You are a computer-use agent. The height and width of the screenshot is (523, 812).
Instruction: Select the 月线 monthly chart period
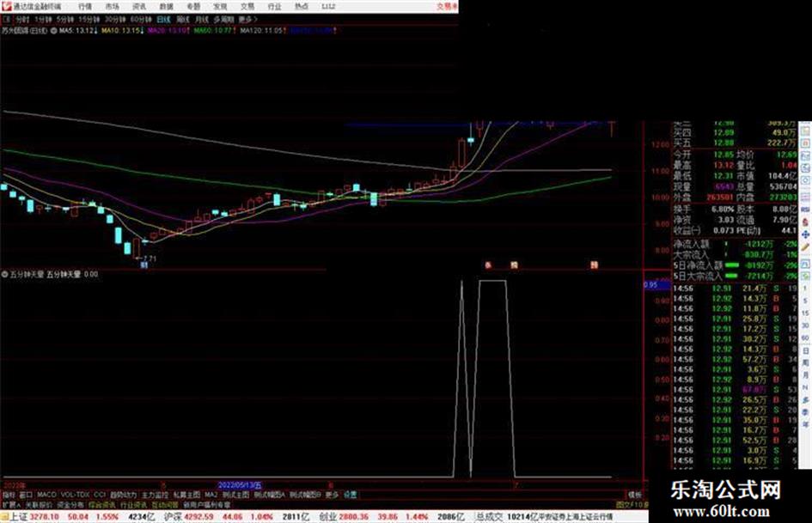[201, 19]
